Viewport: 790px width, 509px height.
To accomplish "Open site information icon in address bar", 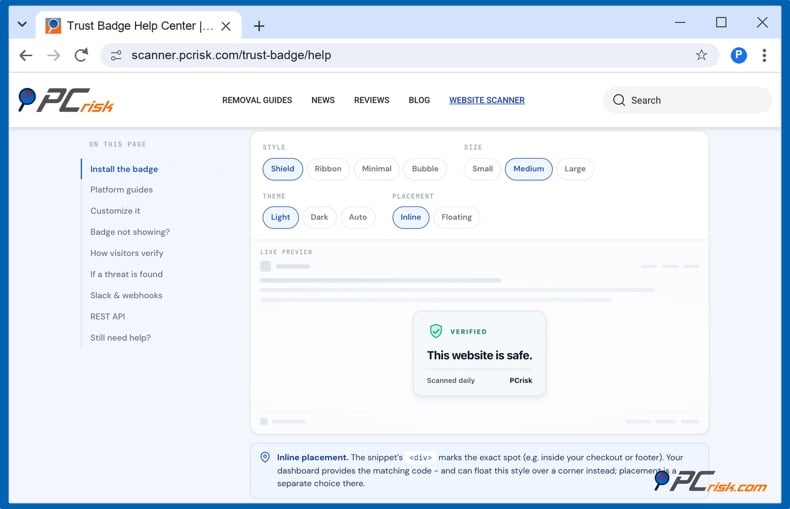I will [x=116, y=55].
